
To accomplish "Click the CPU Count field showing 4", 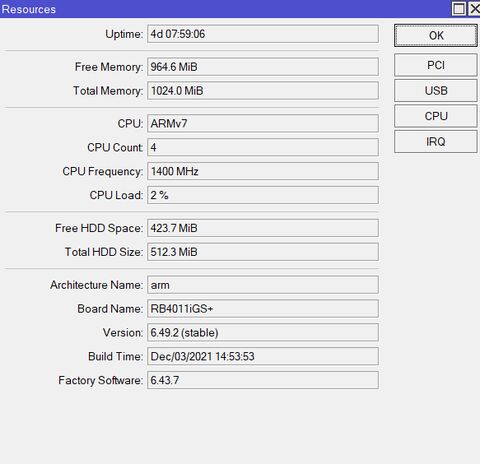I will (x=263, y=147).
